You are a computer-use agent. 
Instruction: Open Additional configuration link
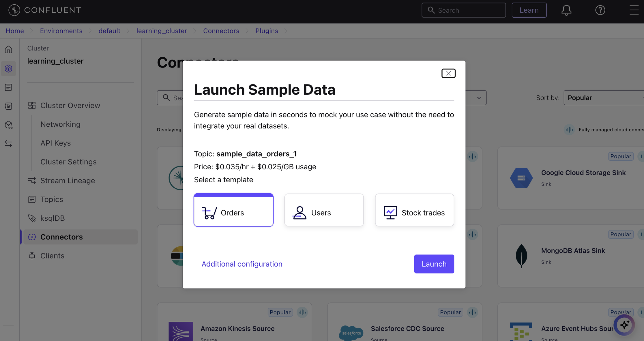click(242, 264)
